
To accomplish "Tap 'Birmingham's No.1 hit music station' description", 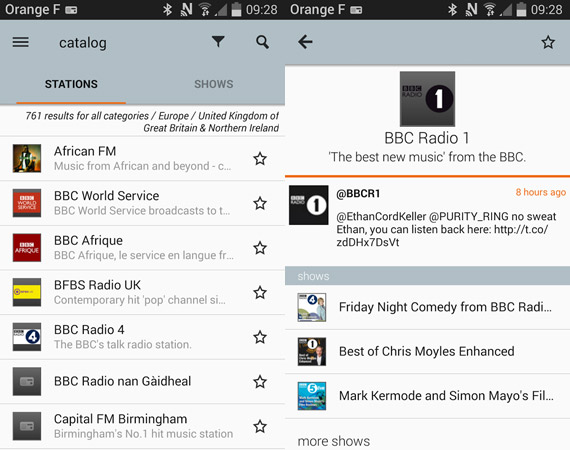I will (144, 434).
